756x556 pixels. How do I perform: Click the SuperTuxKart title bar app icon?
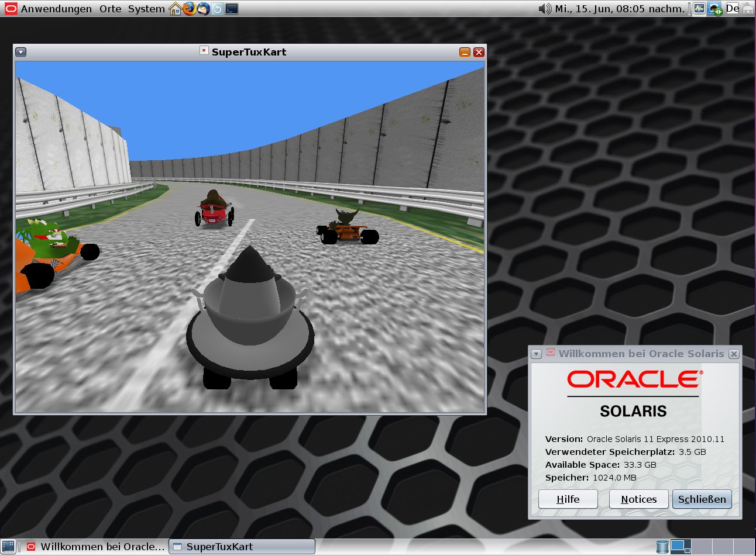[x=204, y=51]
